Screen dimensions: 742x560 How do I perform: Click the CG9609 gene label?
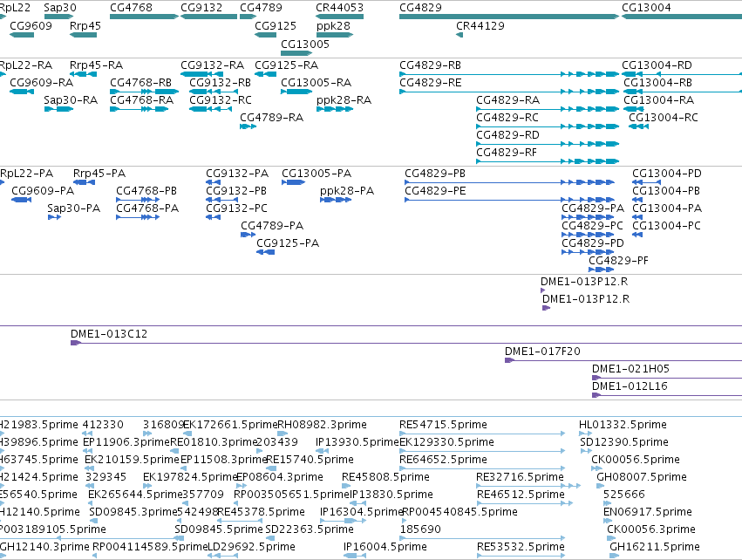[31, 25]
